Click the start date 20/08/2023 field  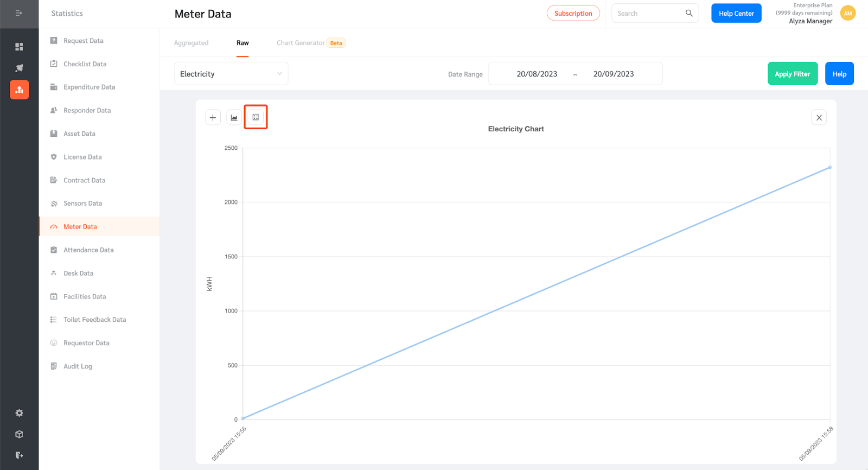[537, 74]
